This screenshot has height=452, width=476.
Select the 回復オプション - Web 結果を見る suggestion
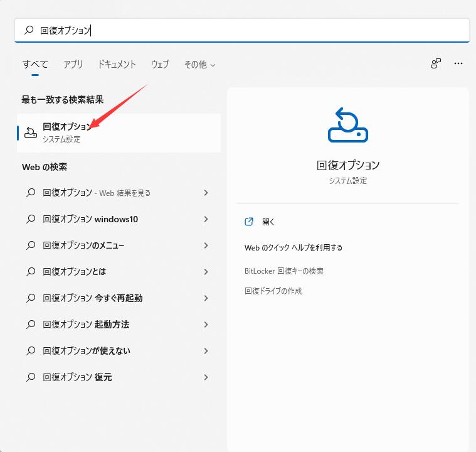coord(119,193)
